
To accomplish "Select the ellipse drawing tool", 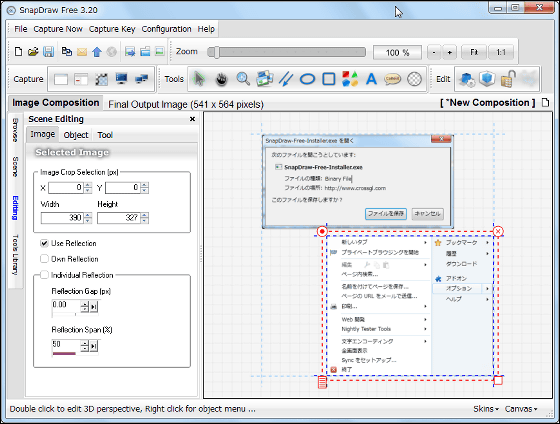I will click(307, 79).
